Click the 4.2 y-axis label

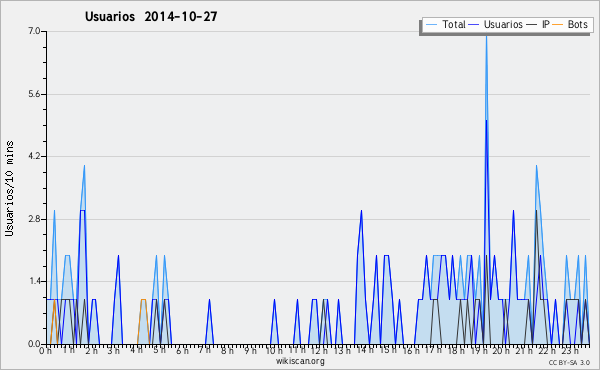[34, 156]
